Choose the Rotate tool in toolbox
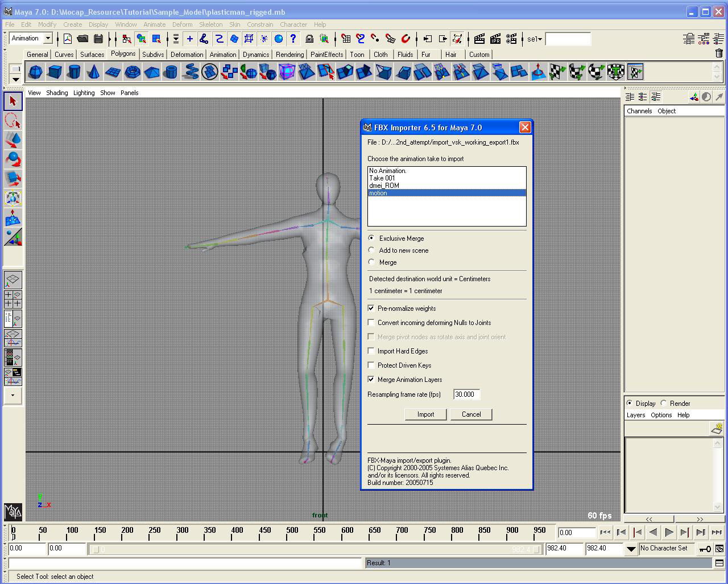The image size is (728, 584). pyautogui.click(x=13, y=159)
